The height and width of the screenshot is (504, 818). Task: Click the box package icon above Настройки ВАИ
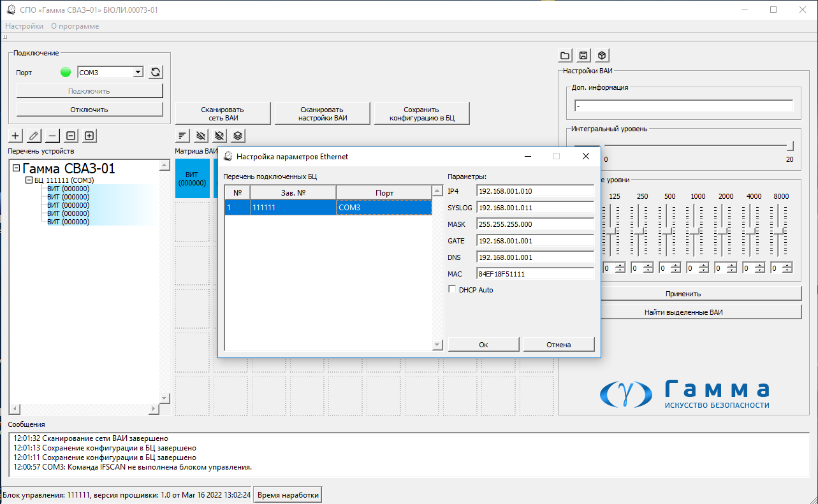[x=602, y=55]
